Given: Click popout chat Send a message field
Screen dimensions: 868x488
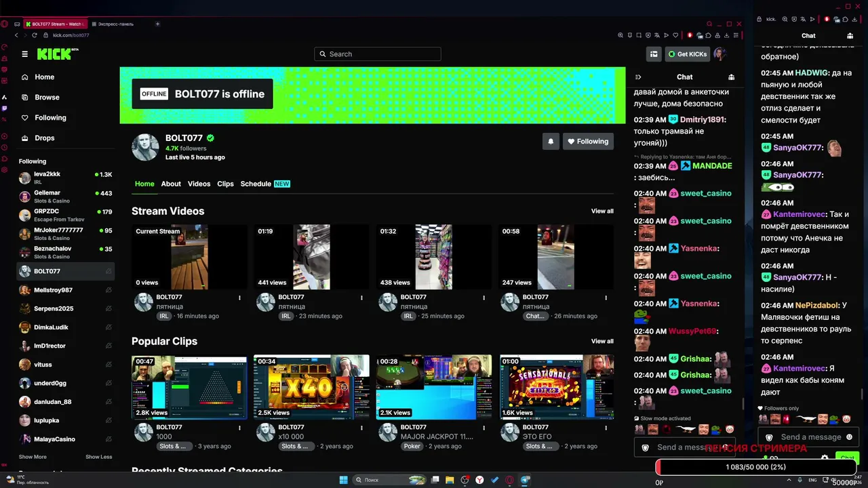Looking at the screenshot, I should (x=809, y=437).
